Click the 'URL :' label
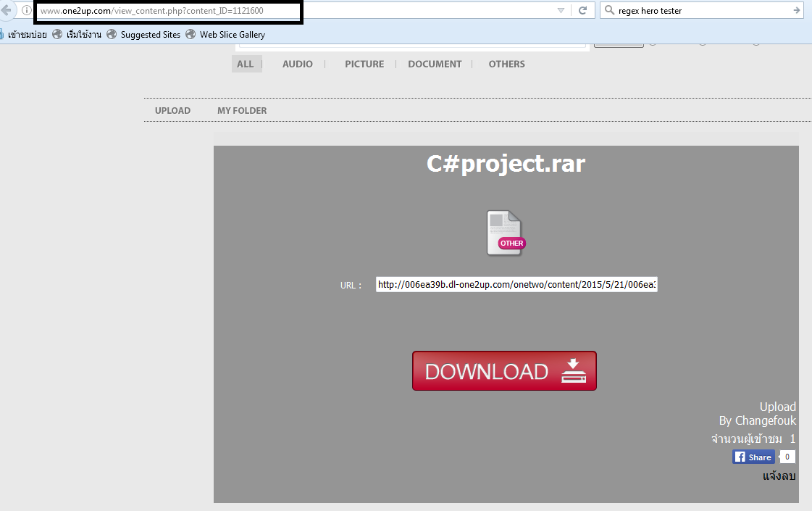 coord(351,286)
